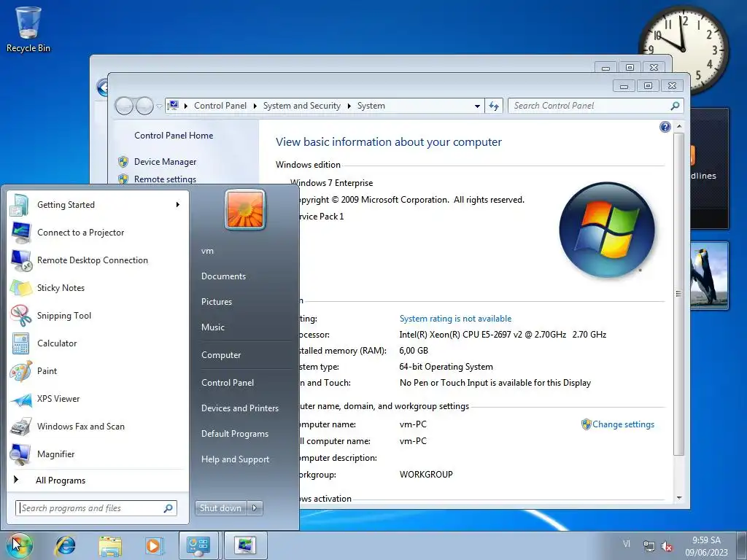
Task: Open the Sticky Notes icon
Action: tap(21, 288)
